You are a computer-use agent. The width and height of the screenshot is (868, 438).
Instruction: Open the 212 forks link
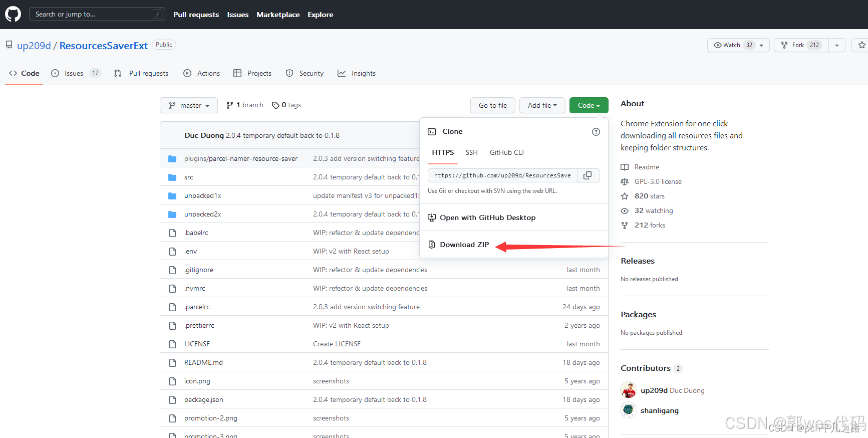[x=650, y=225]
